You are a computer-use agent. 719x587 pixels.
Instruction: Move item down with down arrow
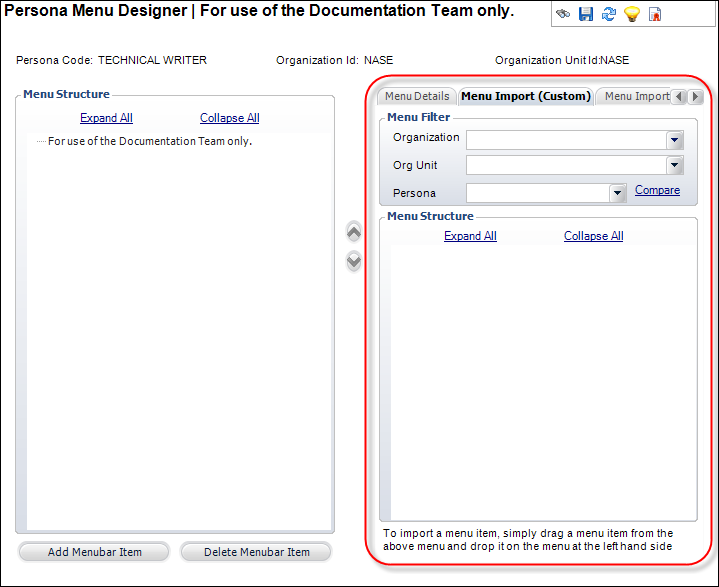[354, 261]
